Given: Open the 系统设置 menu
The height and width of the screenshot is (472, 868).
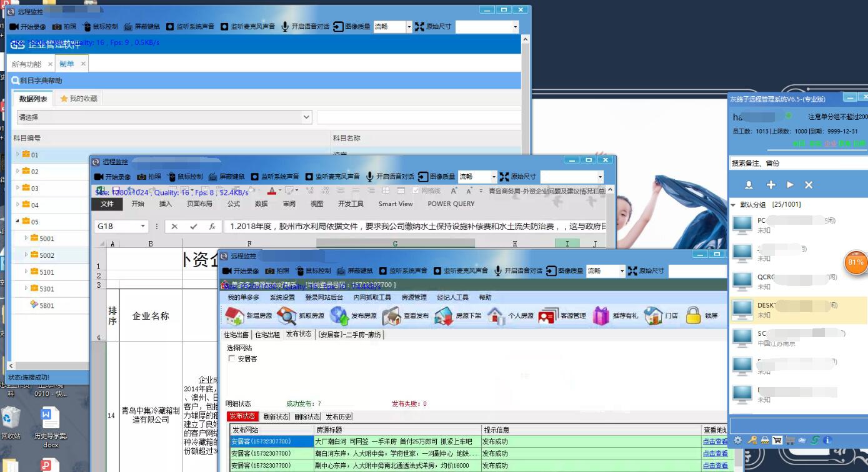Looking at the screenshot, I should pos(282,298).
